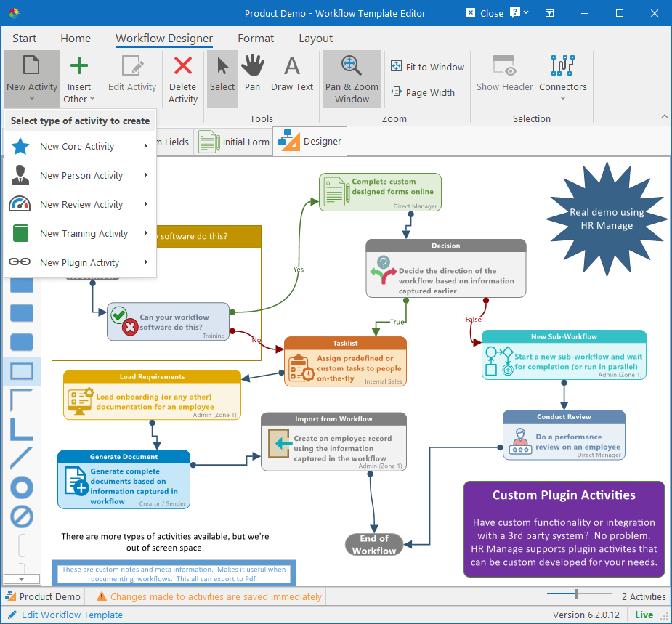672x624 pixels.
Task: Collapse the ribbon with the chevron
Action: [x=664, y=116]
